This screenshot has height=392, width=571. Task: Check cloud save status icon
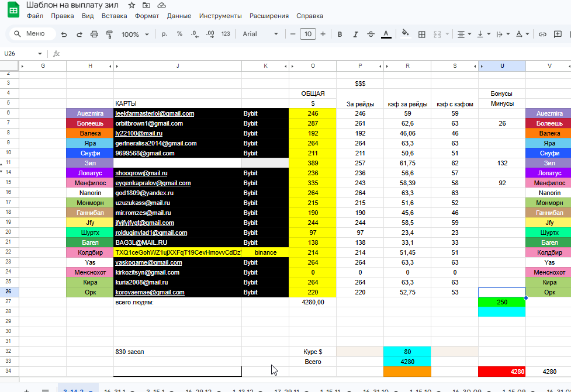click(x=161, y=5)
